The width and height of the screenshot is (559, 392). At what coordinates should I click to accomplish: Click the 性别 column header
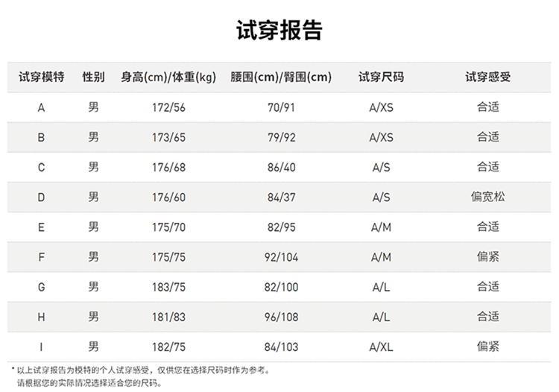(x=93, y=77)
